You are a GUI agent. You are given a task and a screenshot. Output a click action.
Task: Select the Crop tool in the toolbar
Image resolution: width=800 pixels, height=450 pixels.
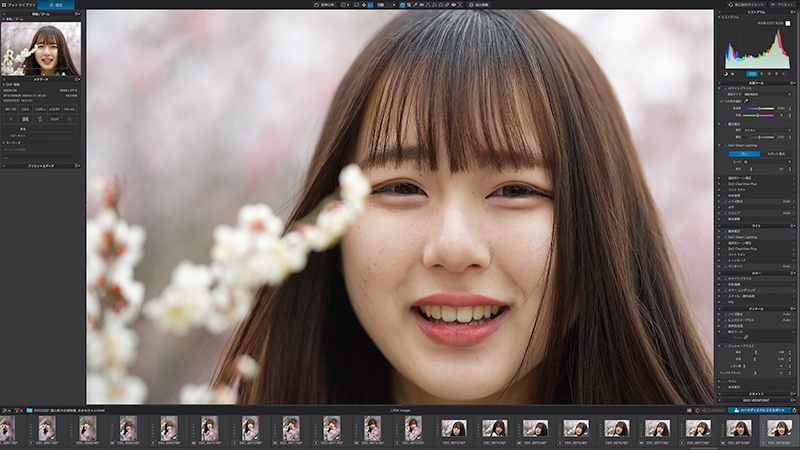click(409, 5)
